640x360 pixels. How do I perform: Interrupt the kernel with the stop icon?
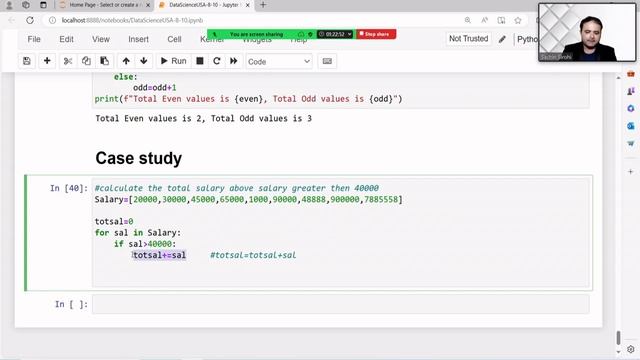[x=200, y=61]
